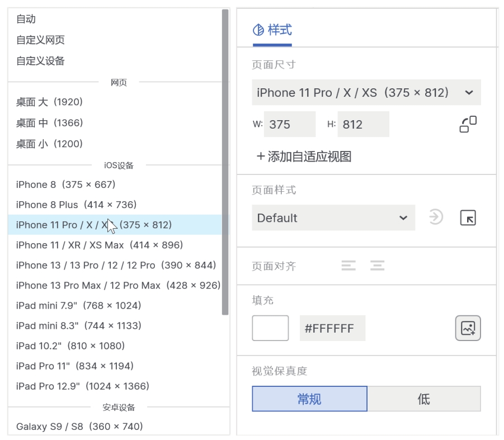Image resolution: width=504 pixels, height=440 pixels.
Task: Select 自定义设备 from the list
Action: [x=40, y=61]
